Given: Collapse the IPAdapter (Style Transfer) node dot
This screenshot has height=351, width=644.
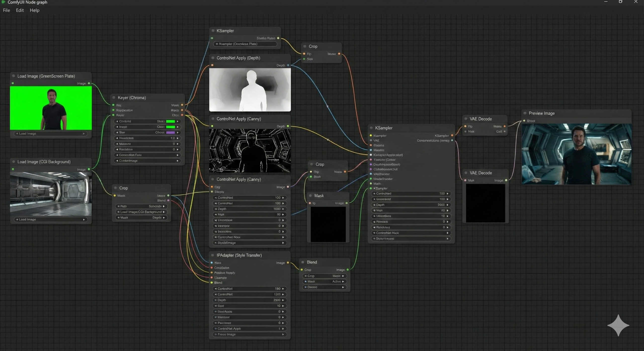Looking at the screenshot, I should (213, 255).
